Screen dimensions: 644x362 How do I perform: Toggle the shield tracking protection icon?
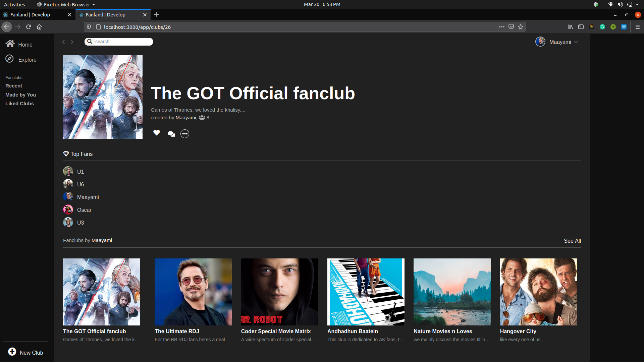88,27
